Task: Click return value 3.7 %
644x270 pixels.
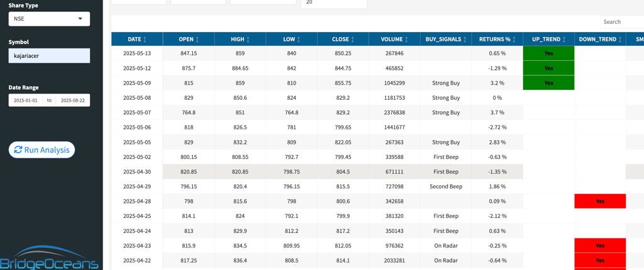Action: 497,112
